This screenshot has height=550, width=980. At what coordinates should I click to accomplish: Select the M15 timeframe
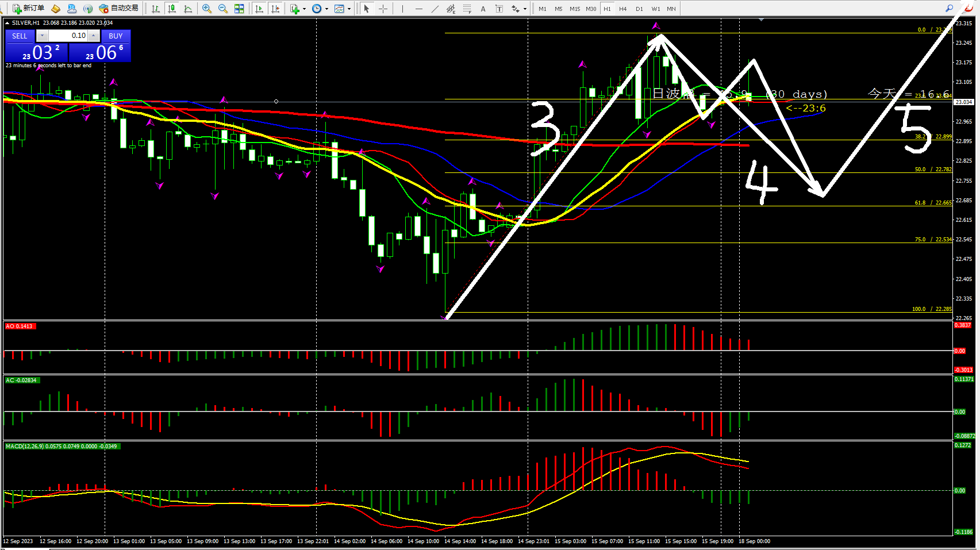pos(575,9)
